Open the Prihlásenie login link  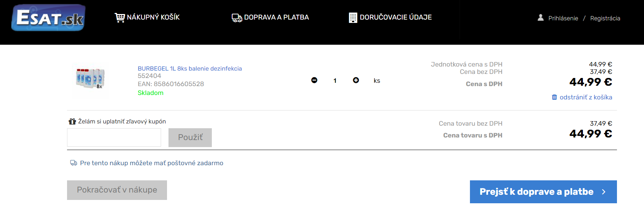[x=563, y=18]
